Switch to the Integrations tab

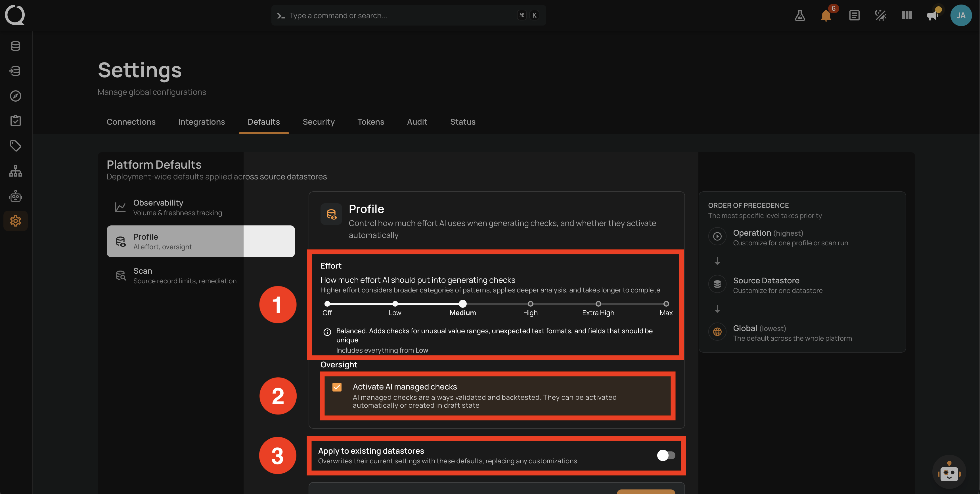coord(202,122)
